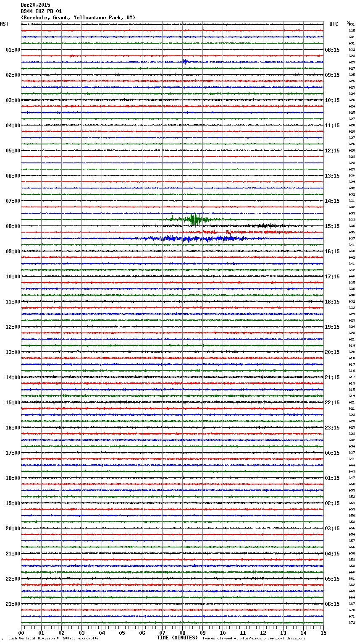Viewport: 357px width, 644px height.
Task: Select the 08:00 MST hour label
Action: click(x=13, y=226)
